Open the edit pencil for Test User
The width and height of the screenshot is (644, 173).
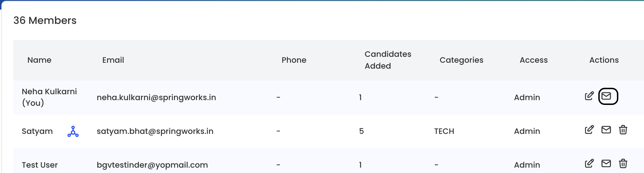(x=589, y=164)
